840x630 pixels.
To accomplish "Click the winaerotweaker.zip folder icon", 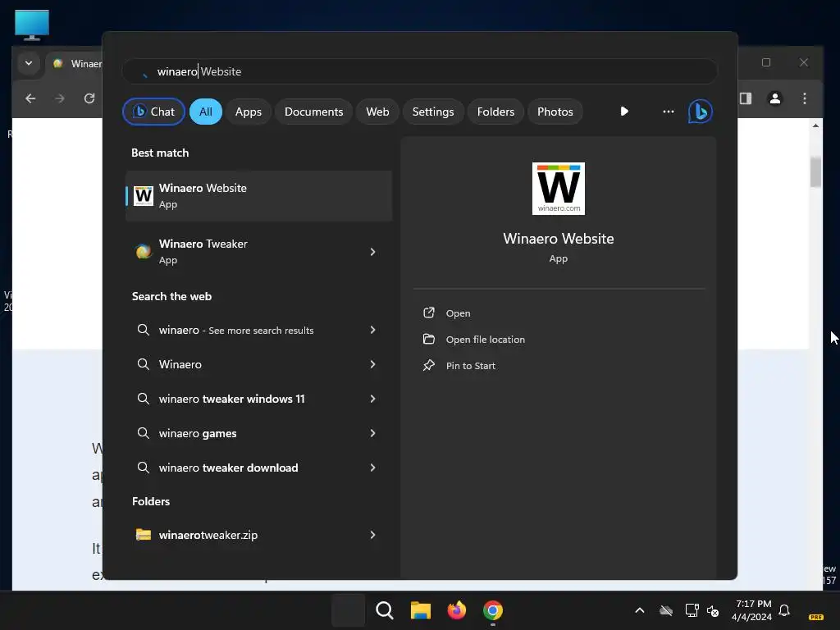I will [143, 535].
